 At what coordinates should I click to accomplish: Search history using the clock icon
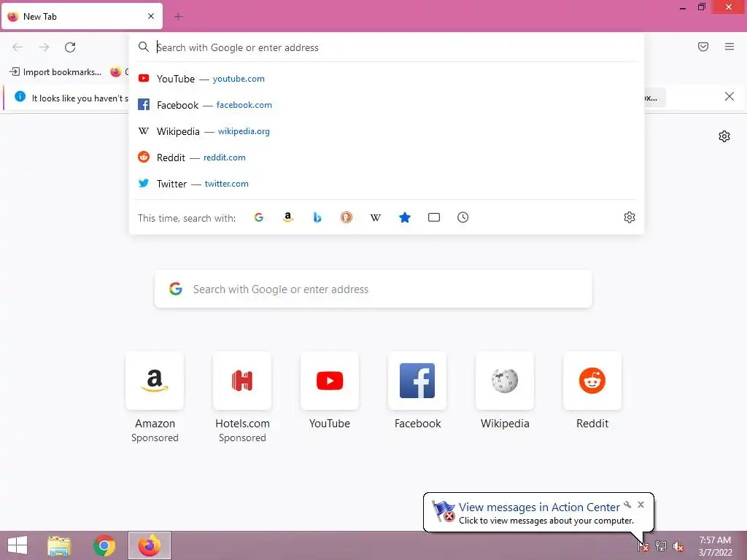tap(463, 217)
